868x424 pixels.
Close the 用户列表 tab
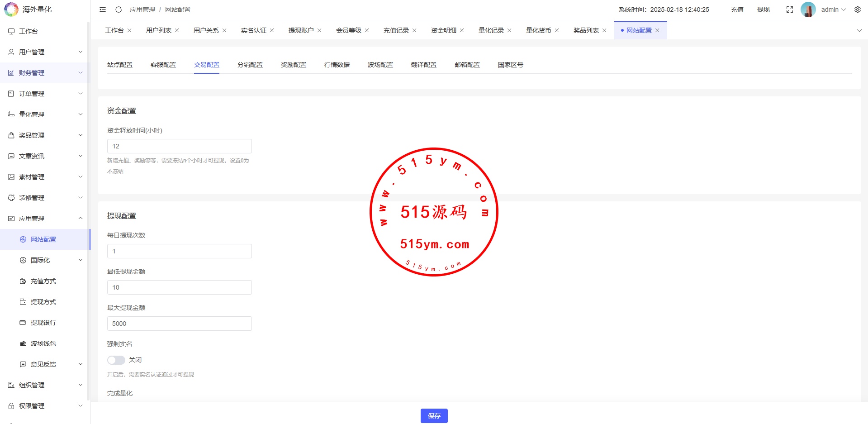pos(177,30)
